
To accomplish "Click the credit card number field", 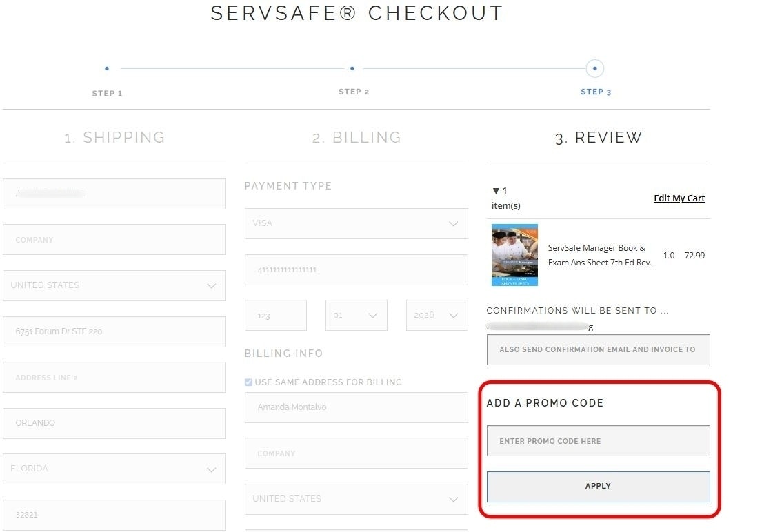I will click(x=356, y=269).
